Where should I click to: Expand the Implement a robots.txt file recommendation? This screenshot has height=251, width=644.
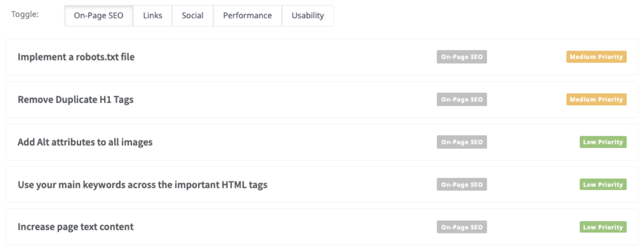pyautogui.click(x=76, y=57)
